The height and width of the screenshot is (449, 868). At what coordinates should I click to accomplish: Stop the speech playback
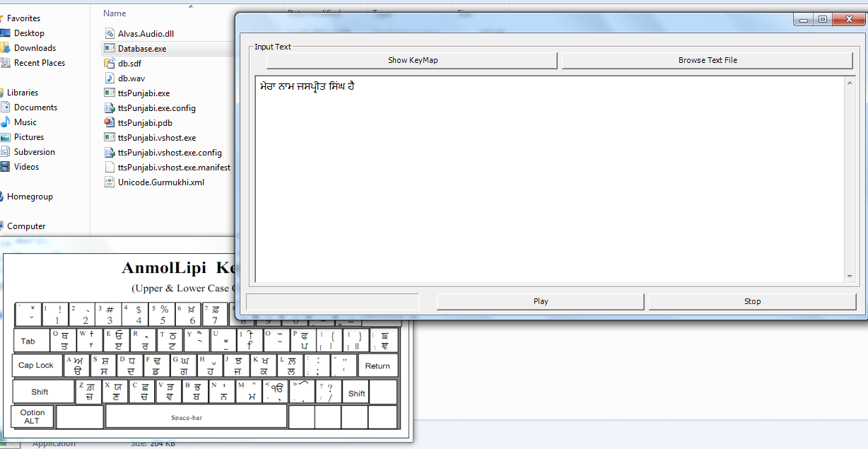click(752, 301)
